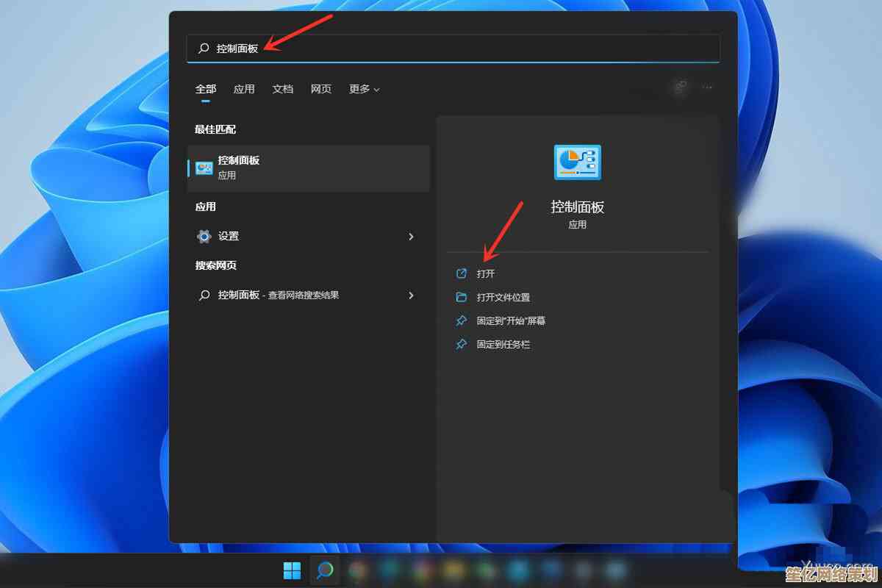
Task: Click the Windows Start button on taskbar
Action: click(x=292, y=570)
